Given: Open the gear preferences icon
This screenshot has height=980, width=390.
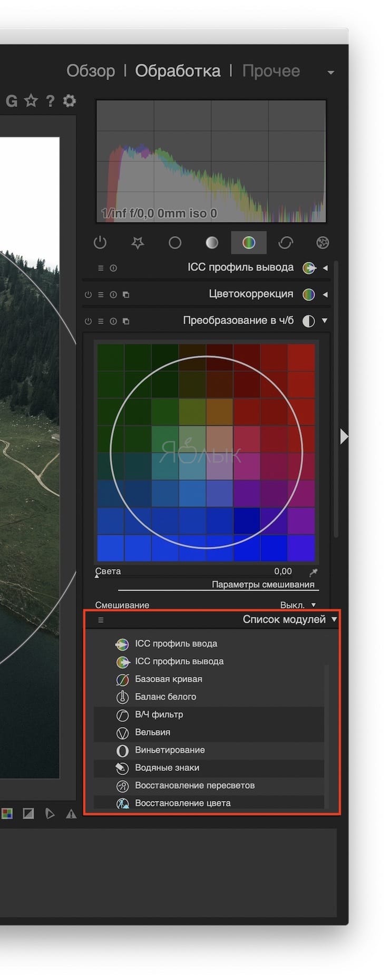Looking at the screenshot, I should pos(69,100).
